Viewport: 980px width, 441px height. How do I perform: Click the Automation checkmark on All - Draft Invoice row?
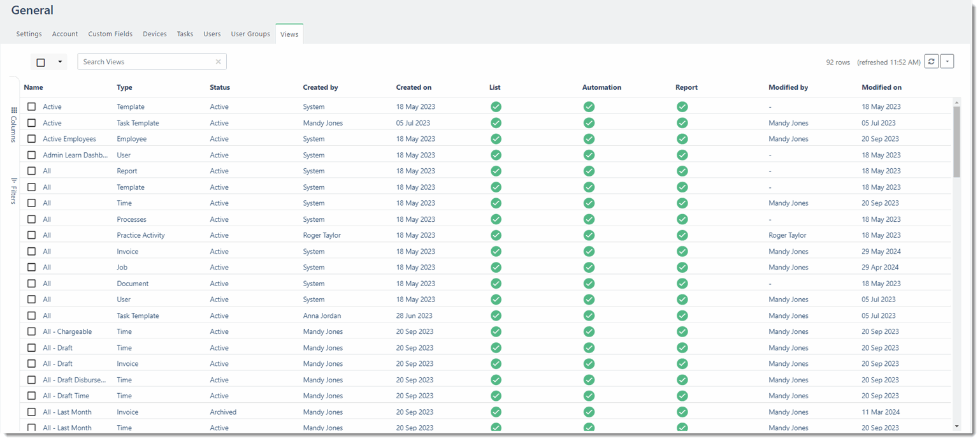589,363
